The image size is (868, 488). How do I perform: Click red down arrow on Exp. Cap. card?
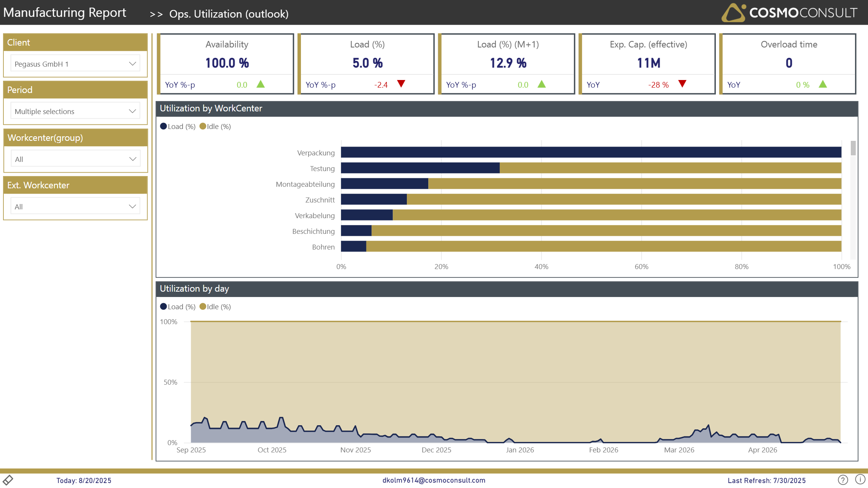coord(682,84)
